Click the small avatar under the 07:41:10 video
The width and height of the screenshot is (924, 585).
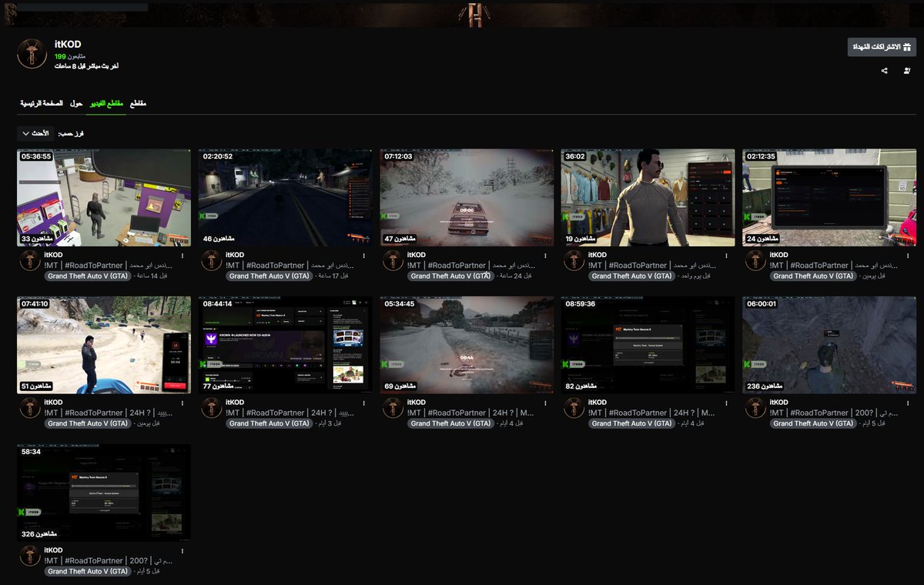point(30,409)
